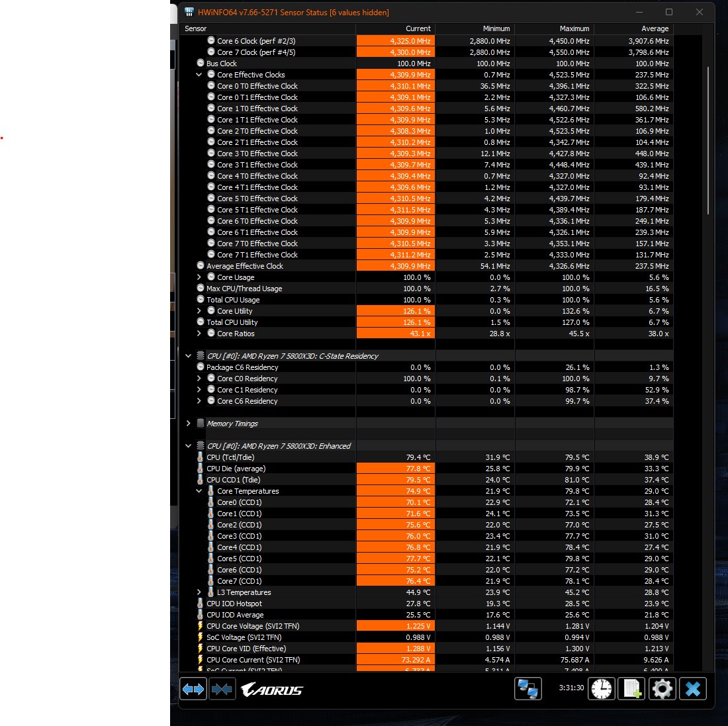Click the SoC Voltage lightning icon

(x=201, y=637)
